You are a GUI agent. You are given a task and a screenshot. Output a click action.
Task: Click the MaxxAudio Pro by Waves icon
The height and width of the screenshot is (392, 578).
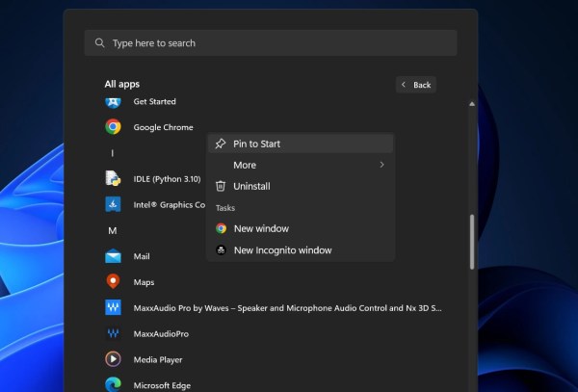113,308
